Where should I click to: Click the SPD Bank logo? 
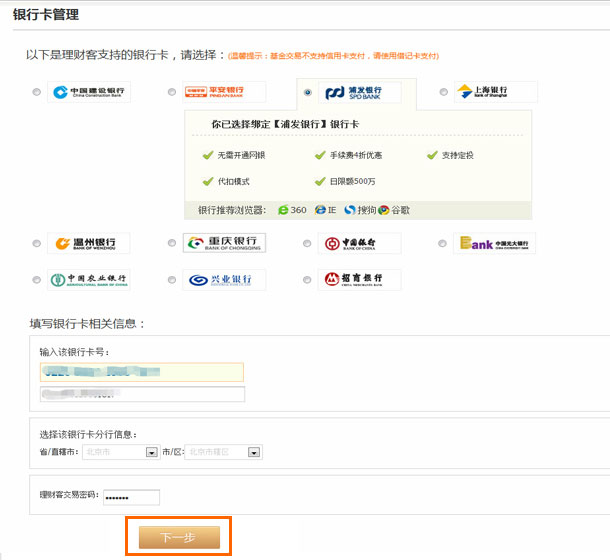click(360, 92)
